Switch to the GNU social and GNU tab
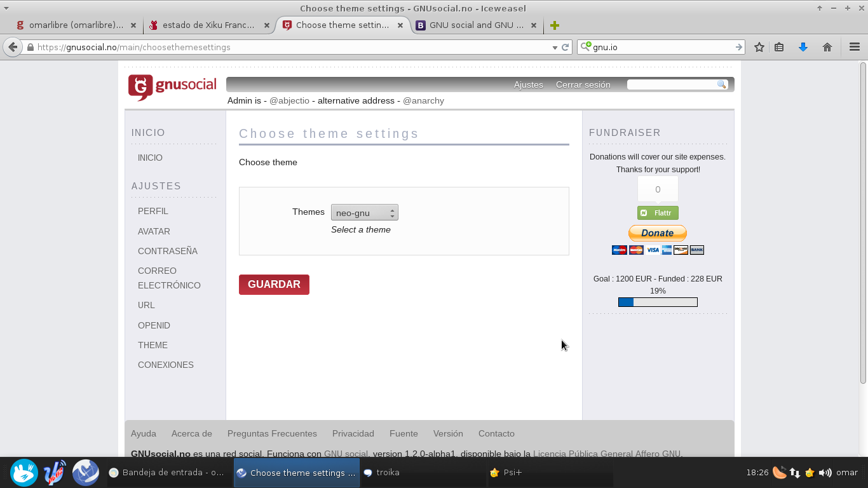868x488 pixels. (477, 25)
